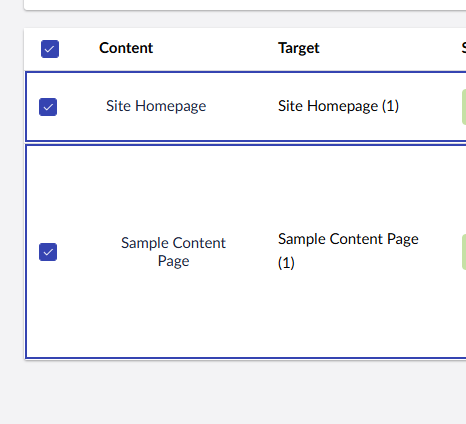
Task: Click the (1) below Sample Content Page target
Action: pyautogui.click(x=286, y=263)
